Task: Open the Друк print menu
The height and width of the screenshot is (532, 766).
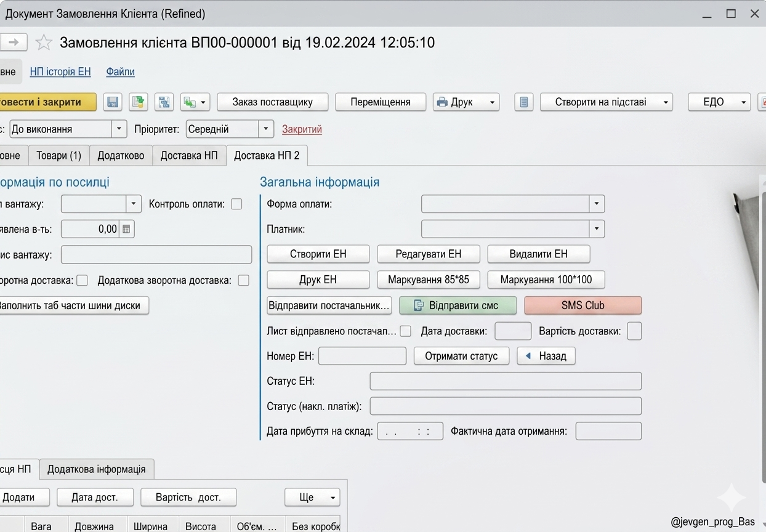Action: click(x=466, y=102)
